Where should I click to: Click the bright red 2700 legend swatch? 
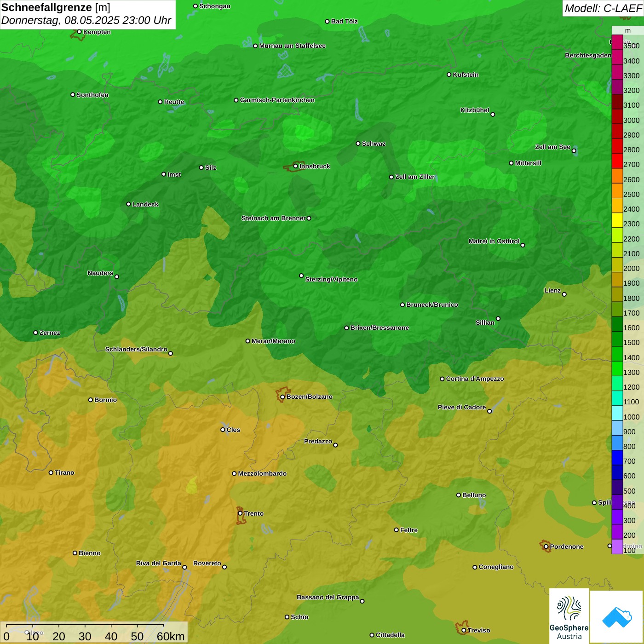pos(617,161)
